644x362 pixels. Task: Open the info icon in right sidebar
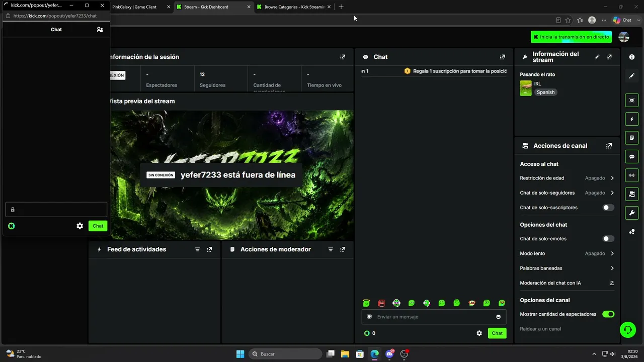click(x=632, y=57)
